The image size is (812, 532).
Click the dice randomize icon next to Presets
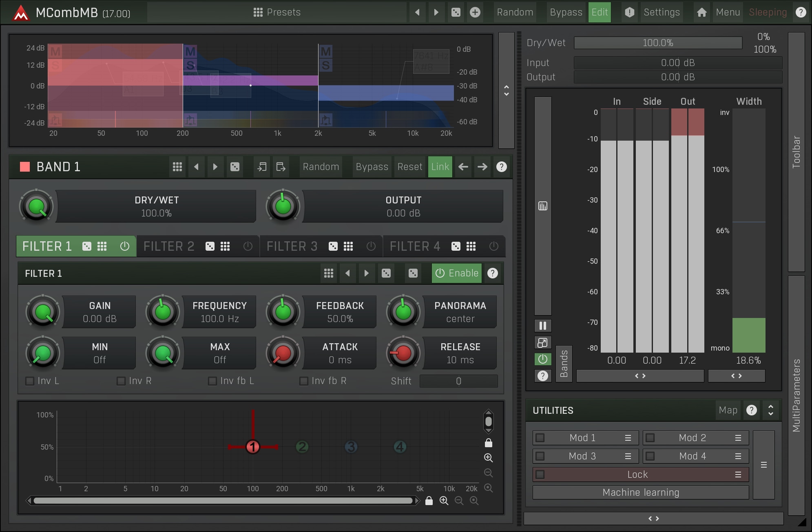coord(456,12)
